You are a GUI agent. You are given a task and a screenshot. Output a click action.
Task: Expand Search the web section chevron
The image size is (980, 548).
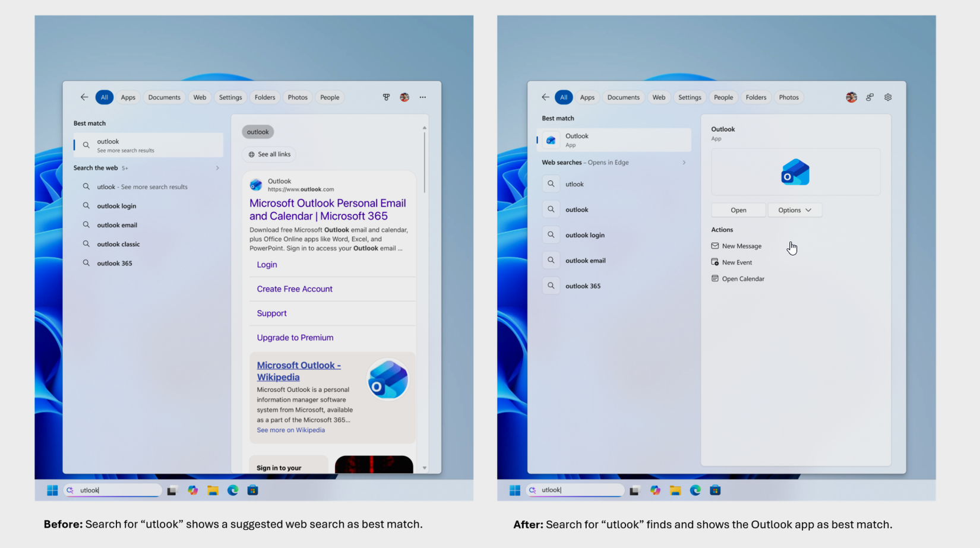click(x=217, y=168)
